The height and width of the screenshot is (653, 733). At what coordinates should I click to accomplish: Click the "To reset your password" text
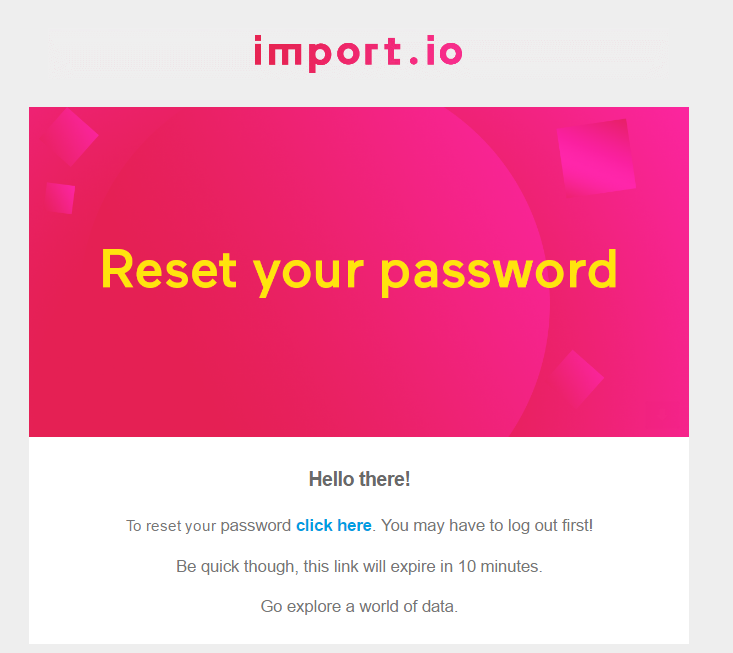[x=208, y=525]
